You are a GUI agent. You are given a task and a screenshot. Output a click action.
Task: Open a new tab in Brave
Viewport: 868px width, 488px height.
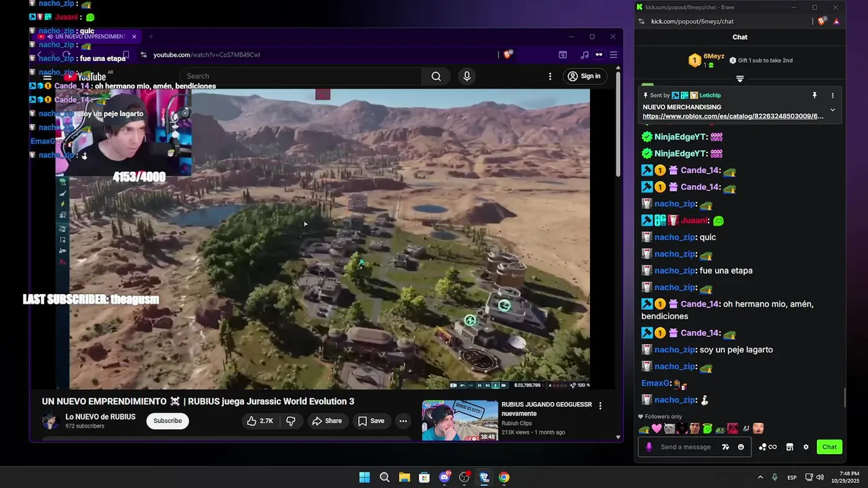pyautogui.click(x=151, y=37)
